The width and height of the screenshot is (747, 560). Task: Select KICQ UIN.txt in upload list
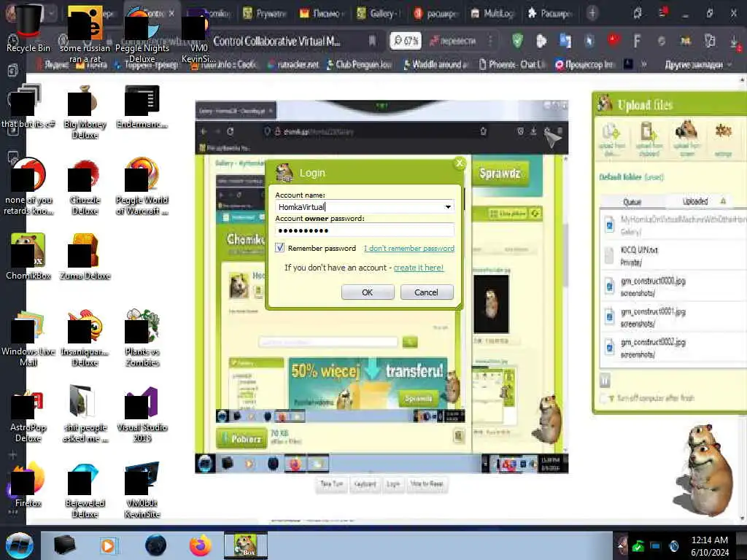pyautogui.click(x=673, y=256)
